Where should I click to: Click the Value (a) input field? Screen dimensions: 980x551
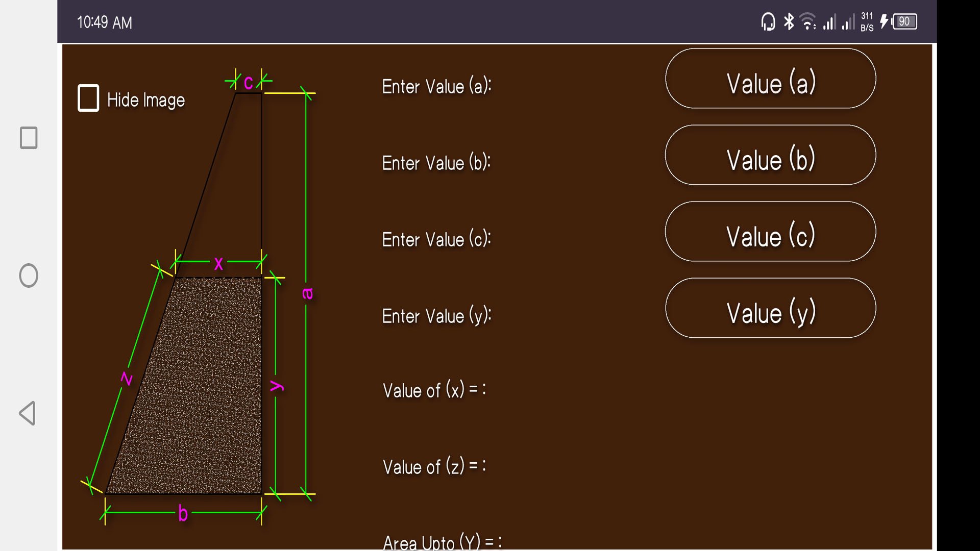770,79
